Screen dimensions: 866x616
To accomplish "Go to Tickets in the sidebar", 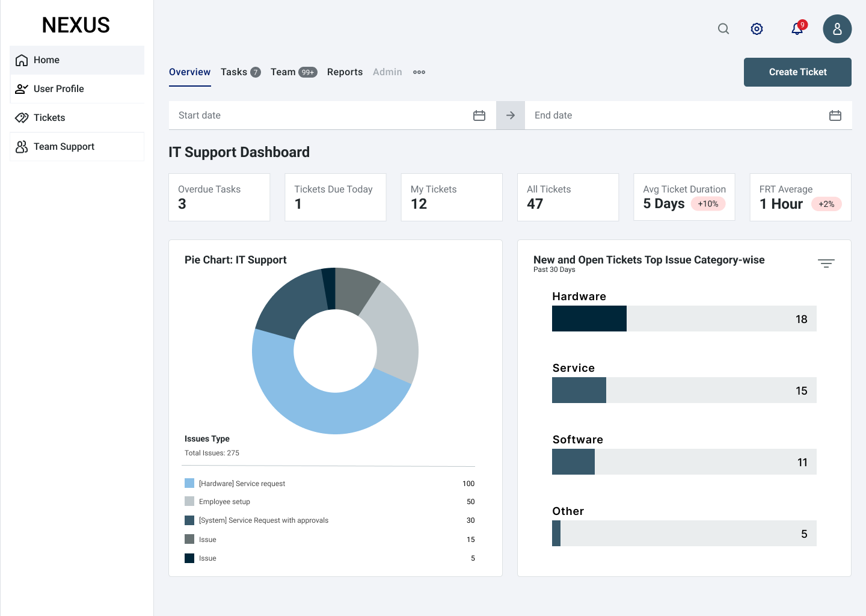I will (77, 118).
